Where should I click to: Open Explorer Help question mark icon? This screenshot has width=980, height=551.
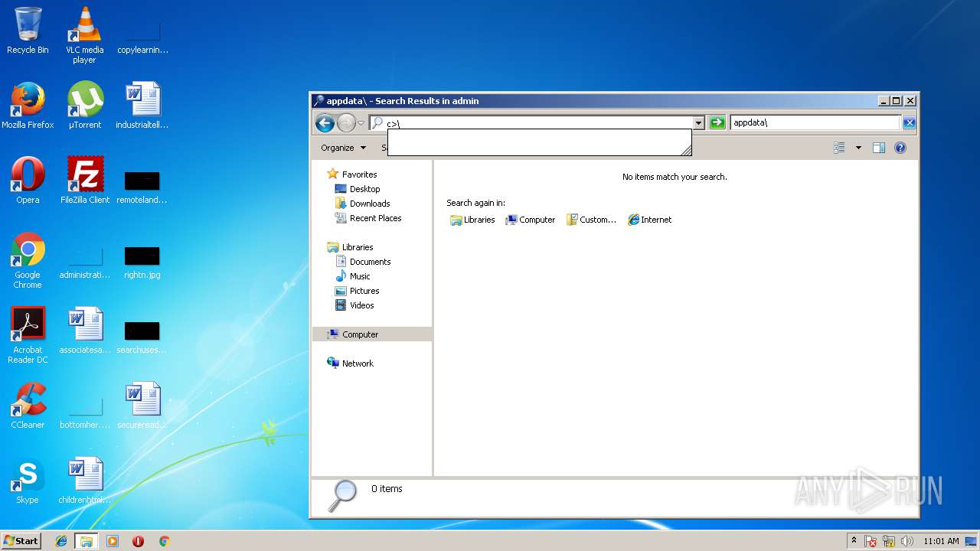tap(900, 148)
